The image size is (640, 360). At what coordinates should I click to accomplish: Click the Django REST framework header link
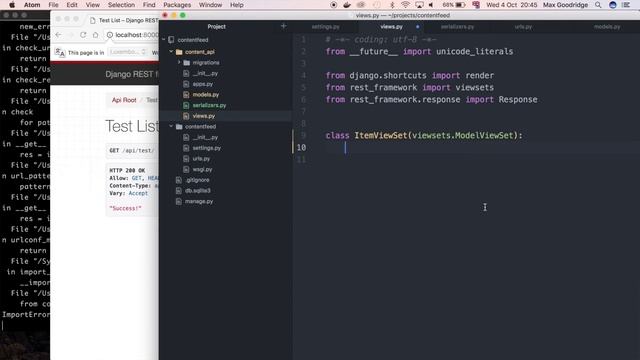click(132, 74)
